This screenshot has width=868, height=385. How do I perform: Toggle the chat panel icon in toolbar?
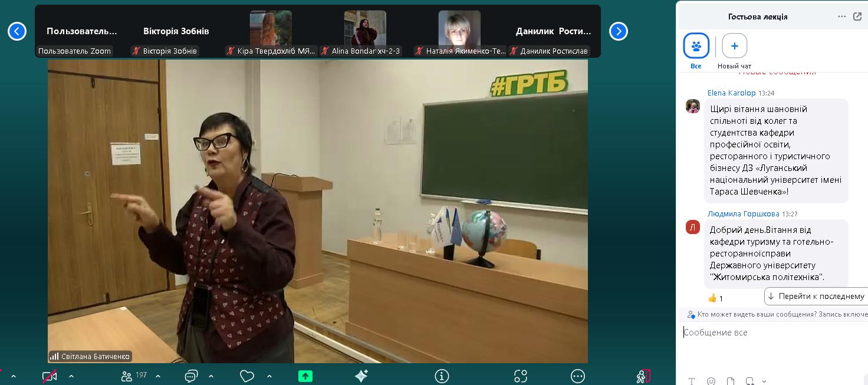[x=191, y=376]
